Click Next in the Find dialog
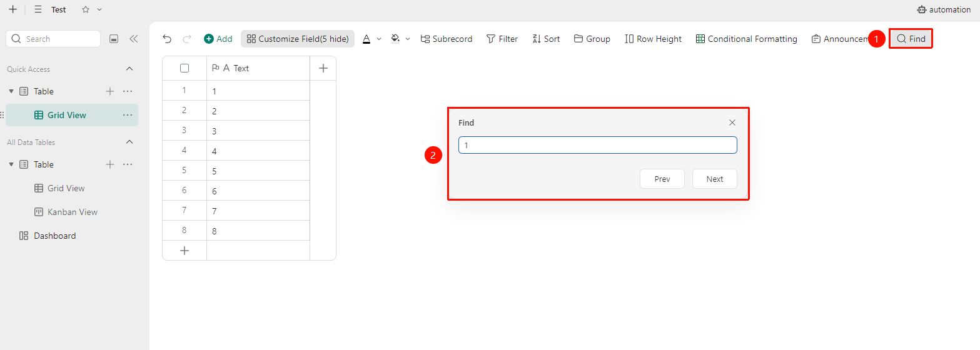Image resolution: width=980 pixels, height=350 pixels. (x=715, y=179)
